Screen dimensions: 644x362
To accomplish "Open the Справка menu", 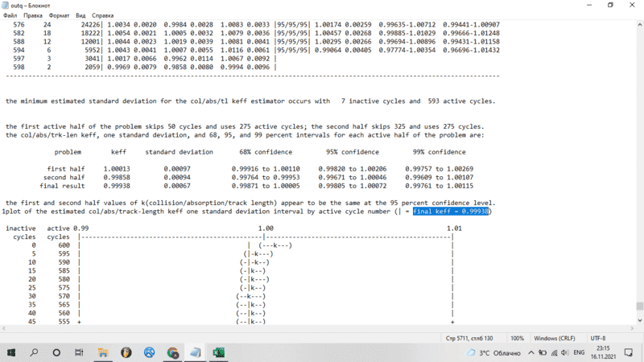I will pyautogui.click(x=103, y=15).
